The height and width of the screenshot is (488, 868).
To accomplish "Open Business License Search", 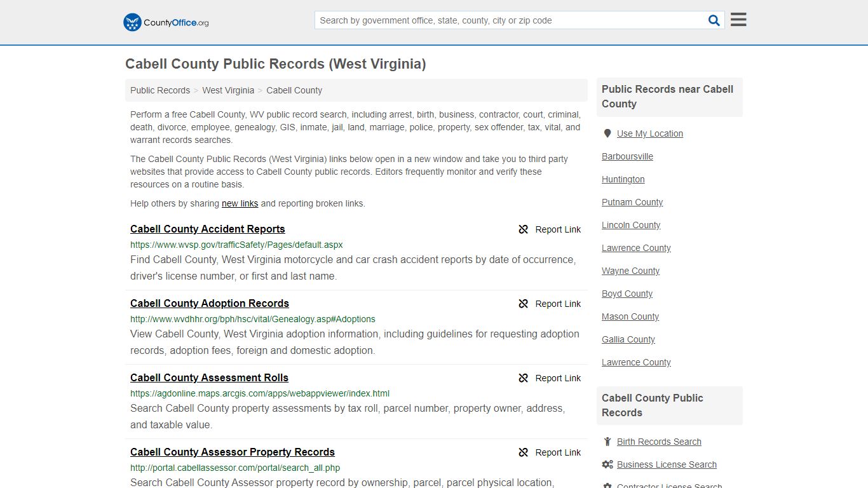I will click(667, 464).
